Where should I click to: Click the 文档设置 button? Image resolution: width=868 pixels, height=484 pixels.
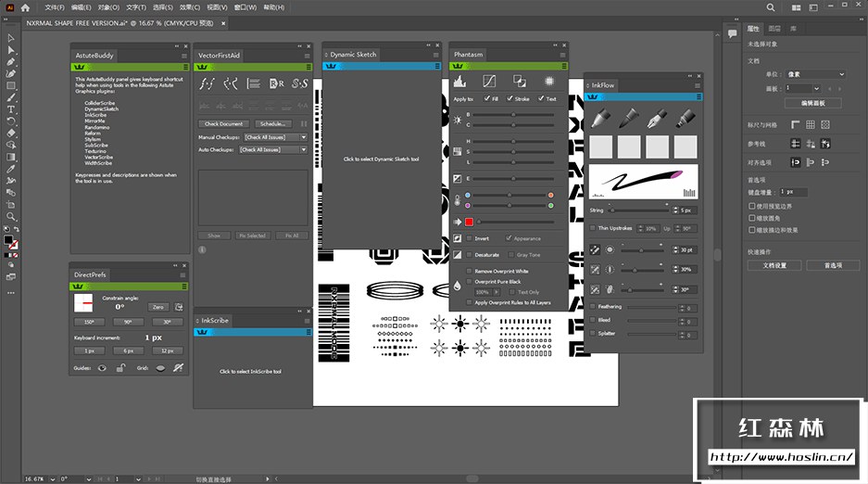coord(774,266)
